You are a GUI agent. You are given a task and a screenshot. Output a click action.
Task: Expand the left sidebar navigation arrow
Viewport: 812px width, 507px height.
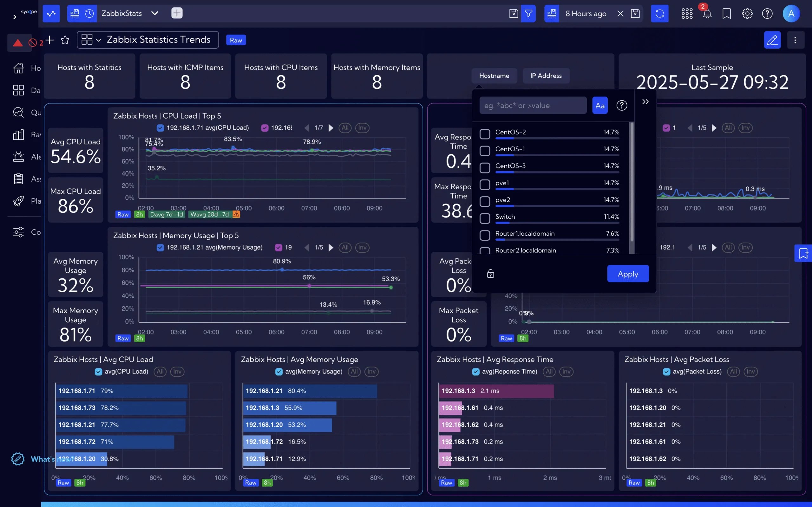[x=14, y=16]
